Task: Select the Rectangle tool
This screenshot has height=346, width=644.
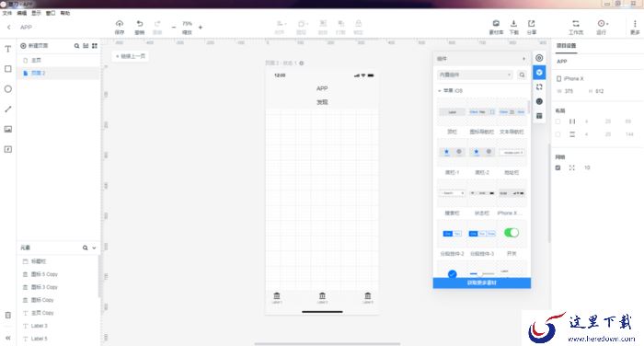Action: [7, 69]
